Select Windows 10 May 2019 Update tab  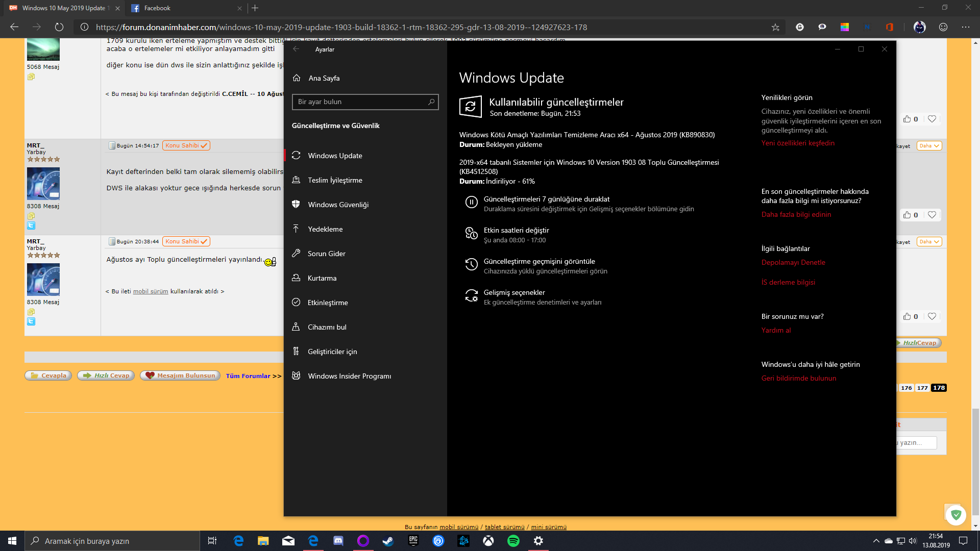coord(64,8)
